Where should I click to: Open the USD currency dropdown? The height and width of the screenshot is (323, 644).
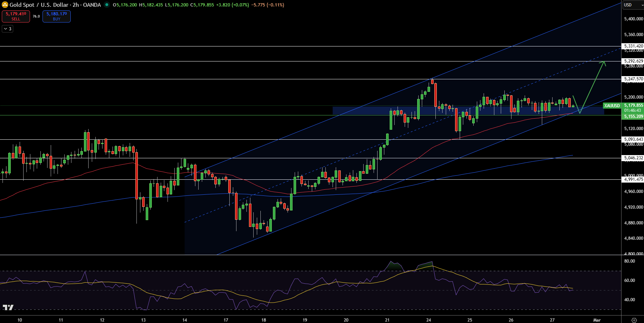[x=633, y=5]
